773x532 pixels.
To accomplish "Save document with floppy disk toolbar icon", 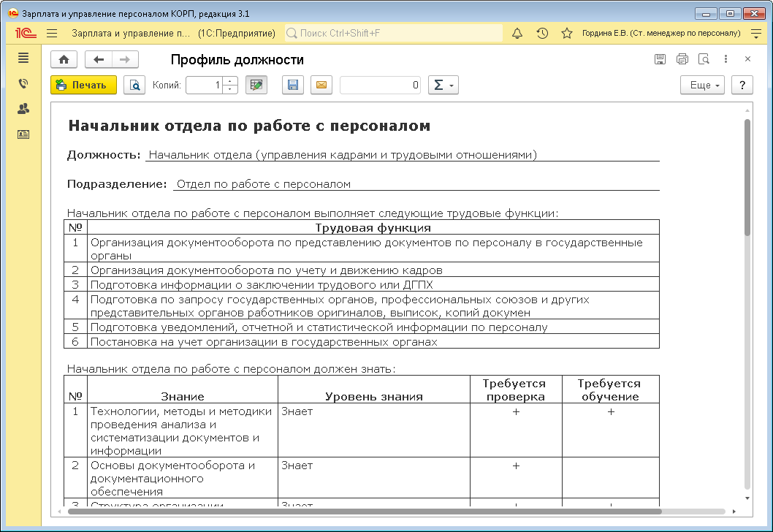I will [293, 85].
